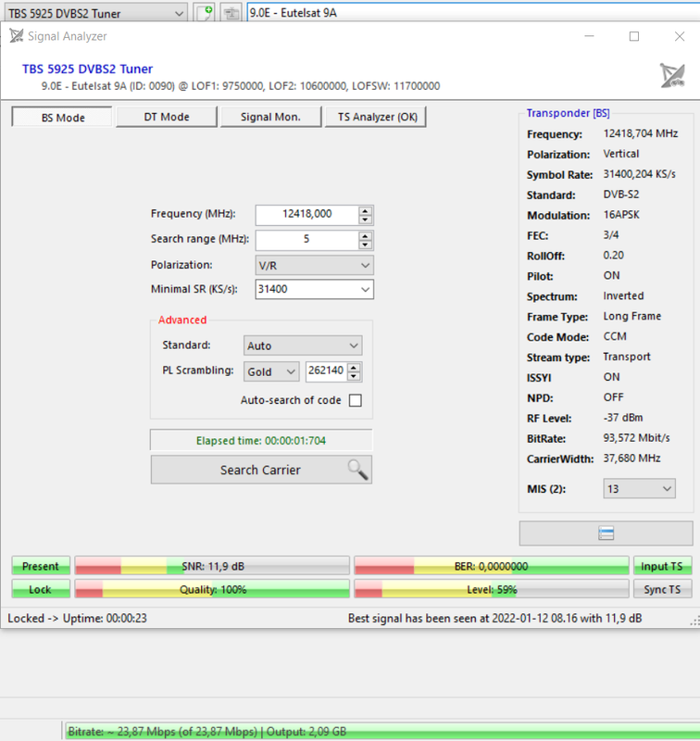Decrease Frequency with down spinner arrow

pyautogui.click(x=365, y=220)
